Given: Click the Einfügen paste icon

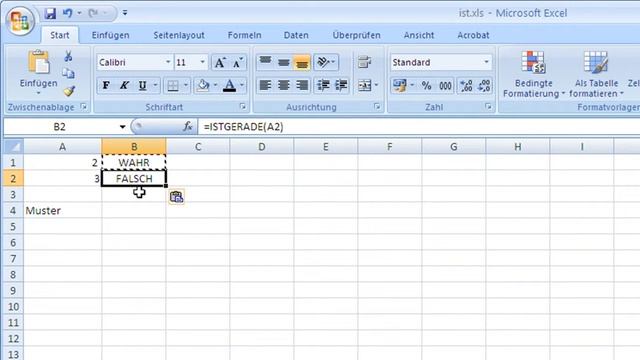Looking at the screenshot, I should coord(38,63).
